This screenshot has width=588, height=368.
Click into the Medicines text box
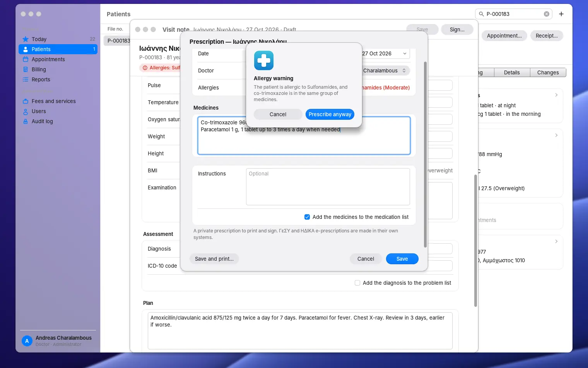[304, 136]
